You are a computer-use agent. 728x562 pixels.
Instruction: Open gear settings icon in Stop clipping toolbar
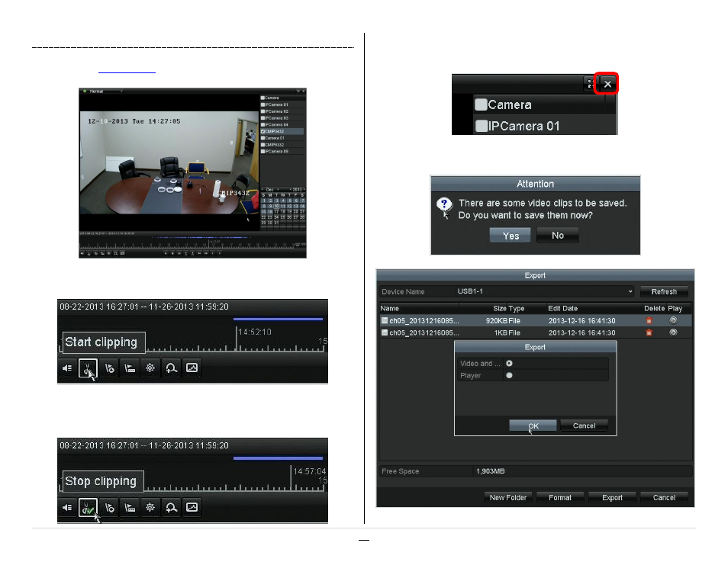pos(150,507)
